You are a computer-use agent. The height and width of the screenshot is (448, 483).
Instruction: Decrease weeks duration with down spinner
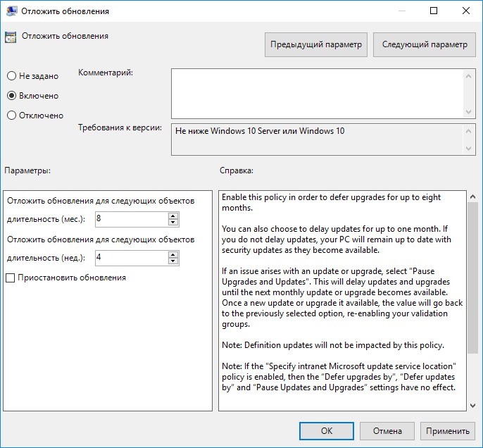tap(173, 261)
